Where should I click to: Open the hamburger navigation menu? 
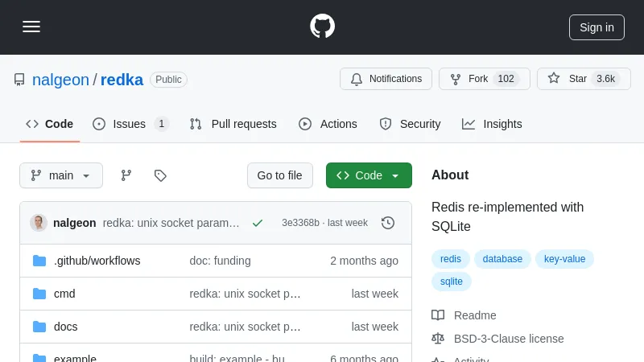coord(31,27)
